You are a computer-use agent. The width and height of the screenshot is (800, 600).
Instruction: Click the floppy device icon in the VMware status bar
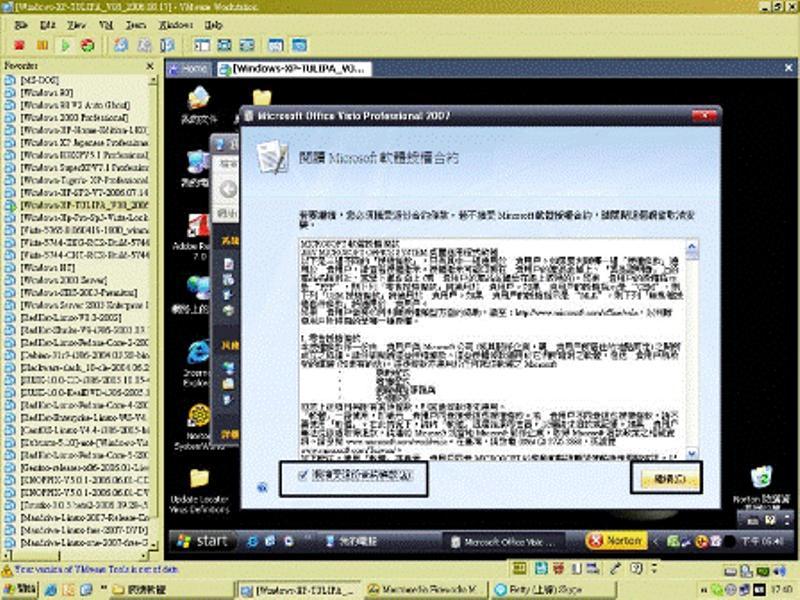coord(541,569)
